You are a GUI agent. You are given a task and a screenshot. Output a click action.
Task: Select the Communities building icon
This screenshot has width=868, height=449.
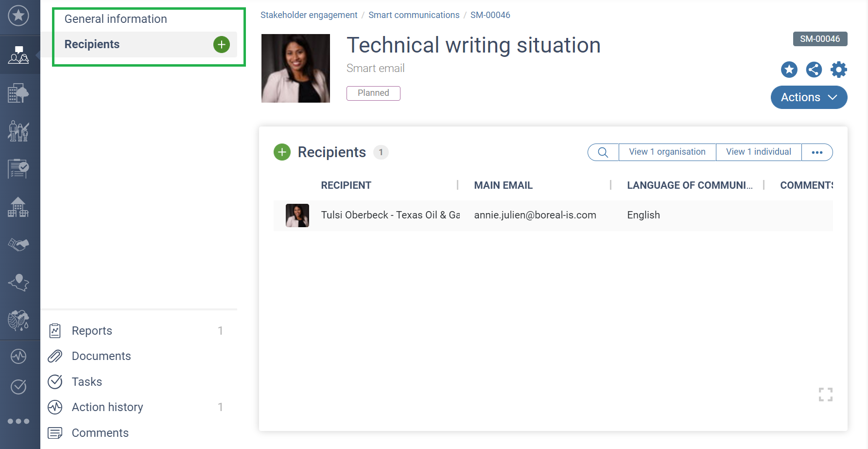point(18,207)
